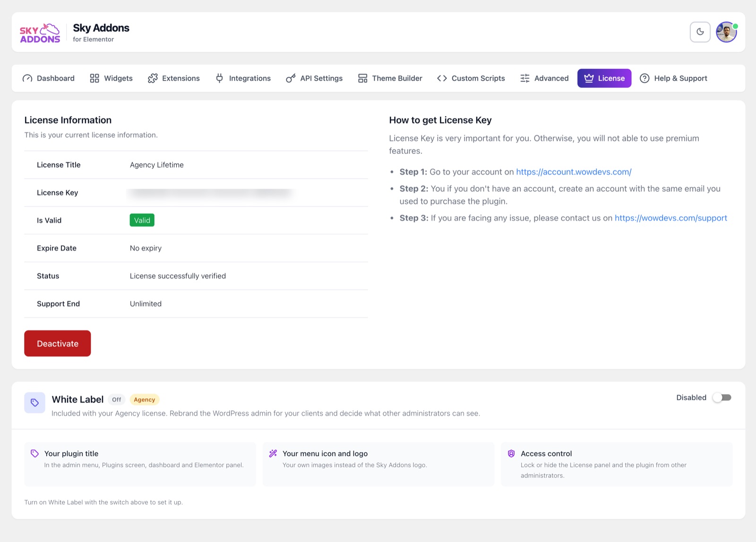Click the Sky Addons logo
This screenshot has width=756, height=542.
[40, 33]
